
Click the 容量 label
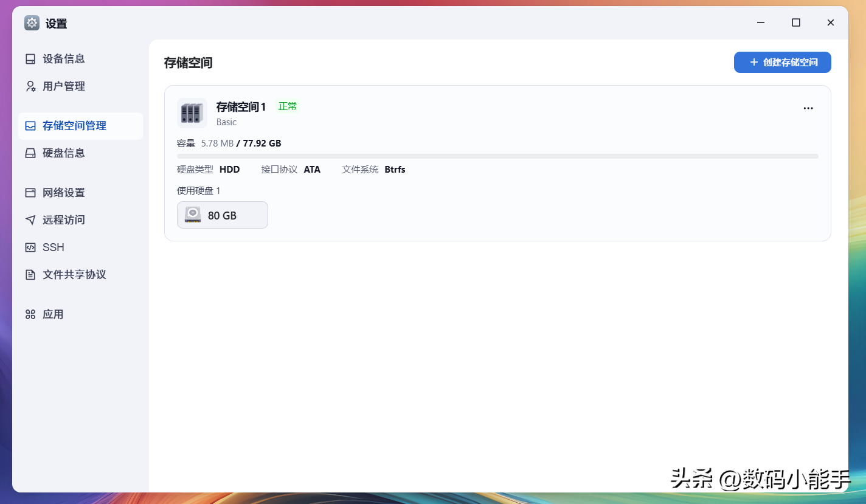[x=186, y=143]
